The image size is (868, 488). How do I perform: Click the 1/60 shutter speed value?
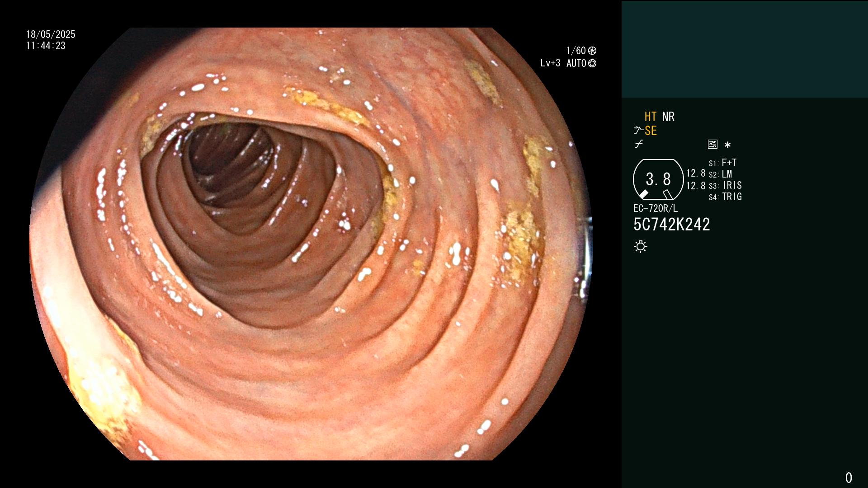click(x=576, y=51)
